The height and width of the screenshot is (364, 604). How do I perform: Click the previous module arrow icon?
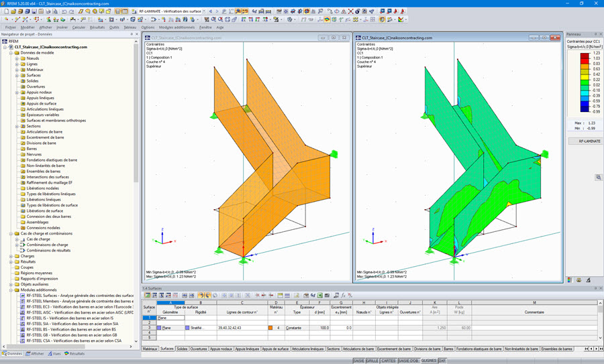209,11
